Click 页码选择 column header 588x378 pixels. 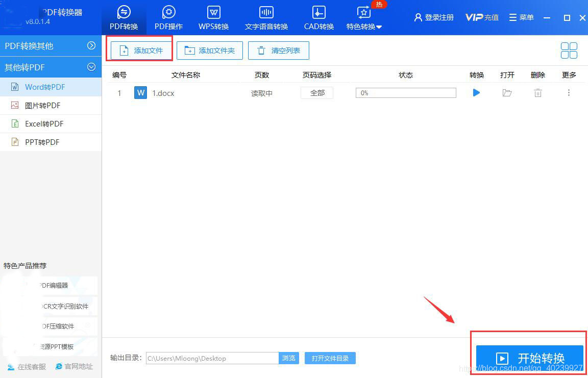[x=317, y=75]
